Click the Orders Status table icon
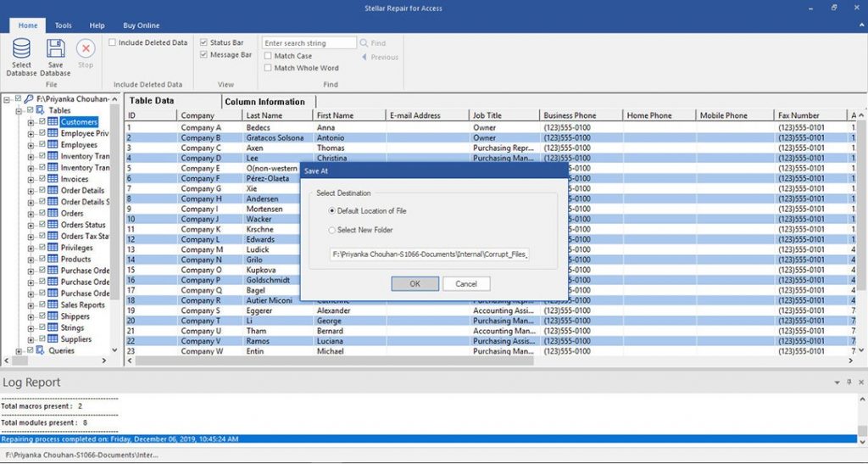 point(53,225)
